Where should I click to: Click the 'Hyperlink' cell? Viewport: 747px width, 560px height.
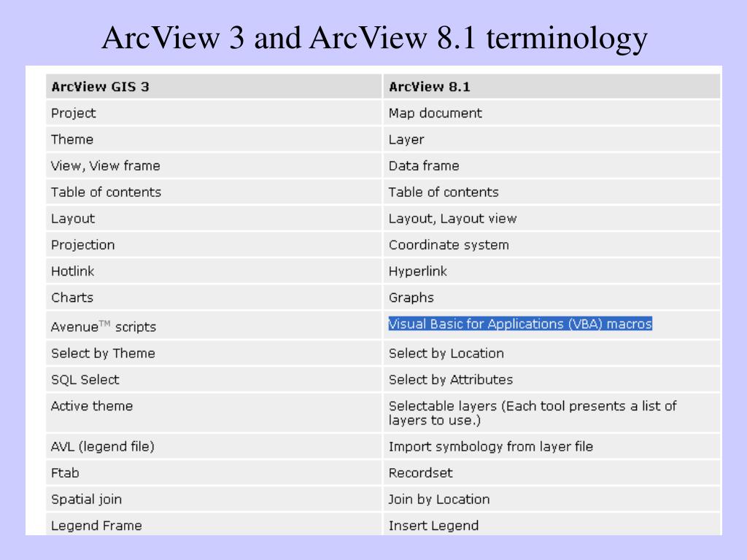pyautogui.click(x=551, y=271)
